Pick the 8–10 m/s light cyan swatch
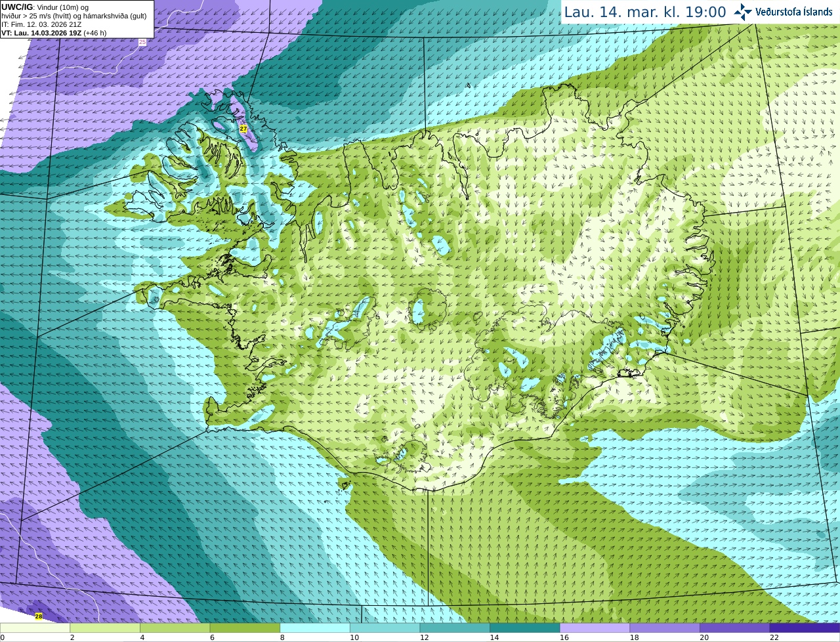The height and width of the screenshot is (642, 840). (315, 628)
